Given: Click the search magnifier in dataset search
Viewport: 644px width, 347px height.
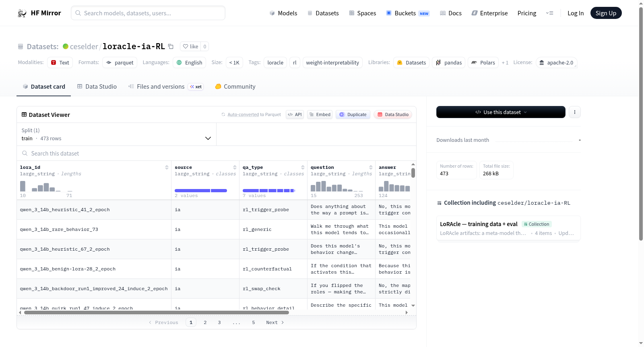Looking at the screenshot, I should pos(25,153).
